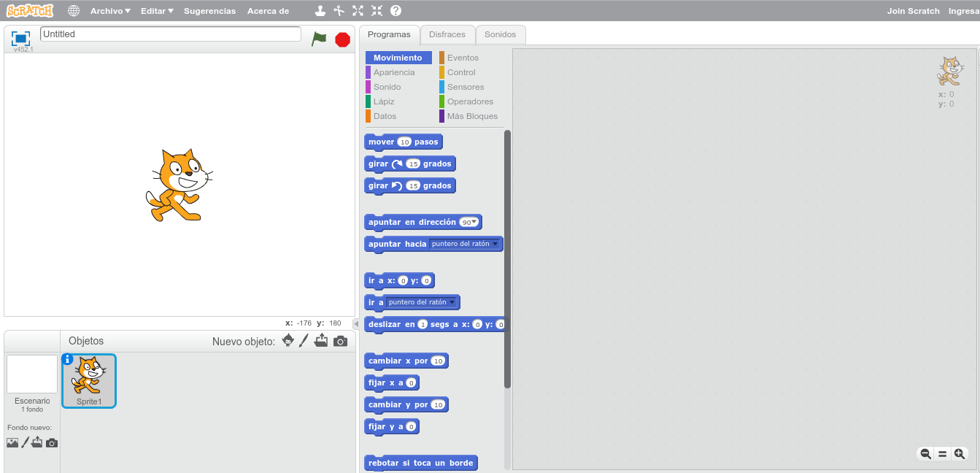980x473 pixels.
Task: Open the direction dropdown in apuntar en dirección
Action: point(473,221)
